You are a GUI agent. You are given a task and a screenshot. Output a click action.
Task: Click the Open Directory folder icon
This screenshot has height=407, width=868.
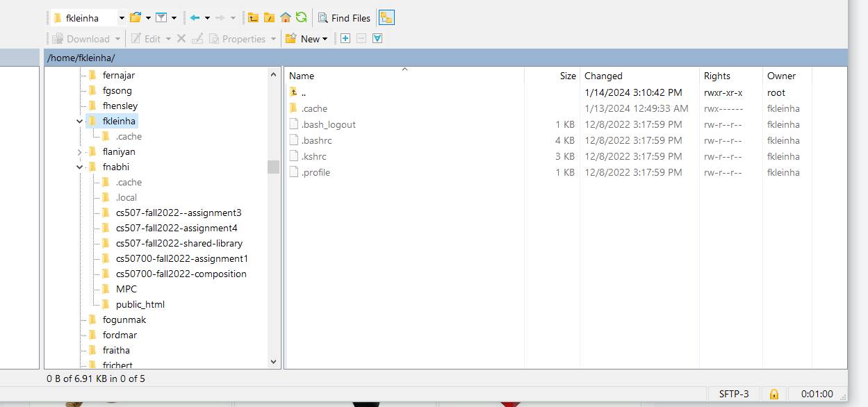(136, 17)
